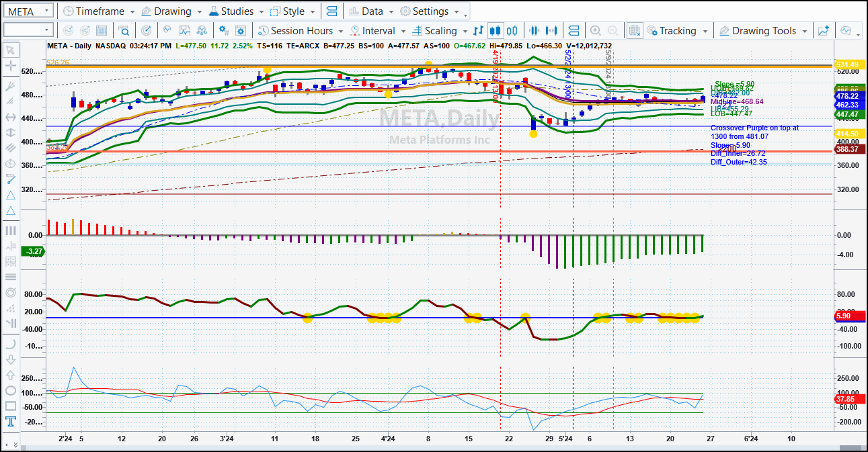The height and width of the screenshot is (452, 868).
Task: Click the link-charts icon beside Style
Action: (x=331, y=11)
